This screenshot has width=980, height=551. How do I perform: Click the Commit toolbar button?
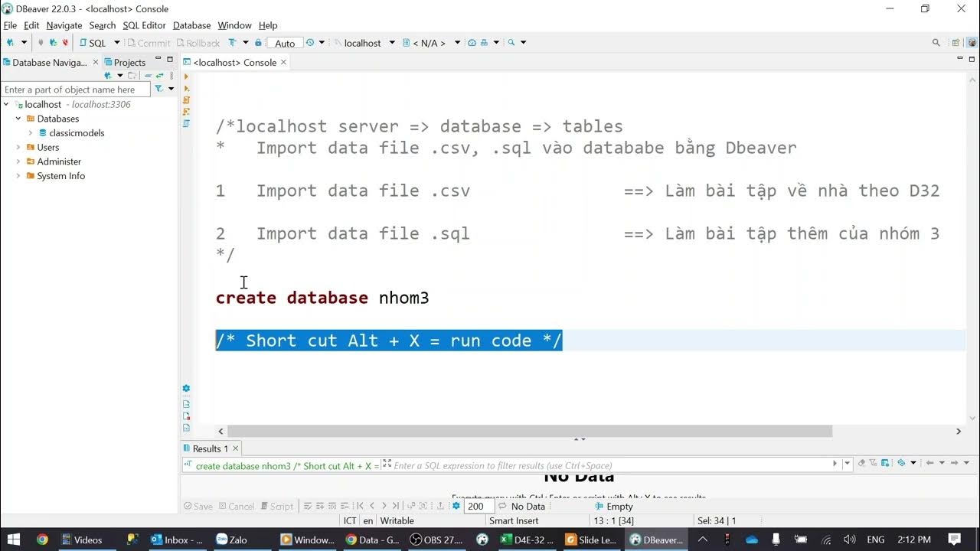coord(149,43)
